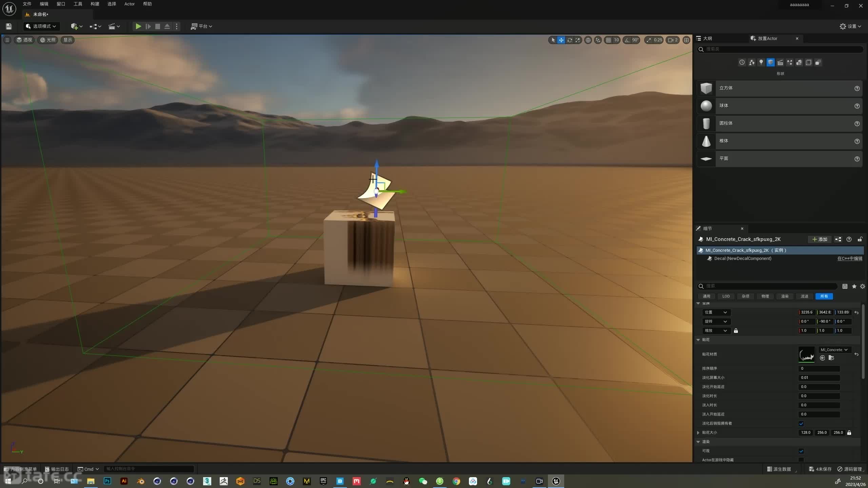Activate the rotate gizmo tool
Viewport: 868px width, 488px height.
(x=570, y=40)
